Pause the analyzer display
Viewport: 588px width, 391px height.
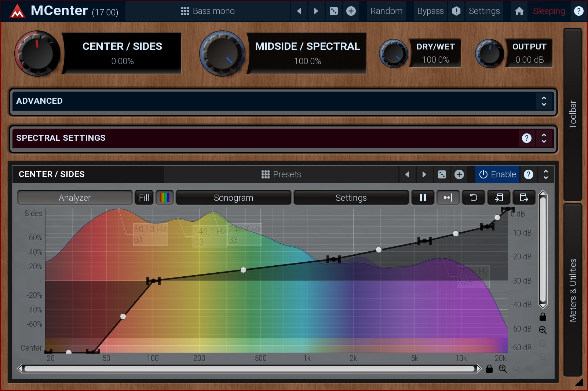click(423, 198)
